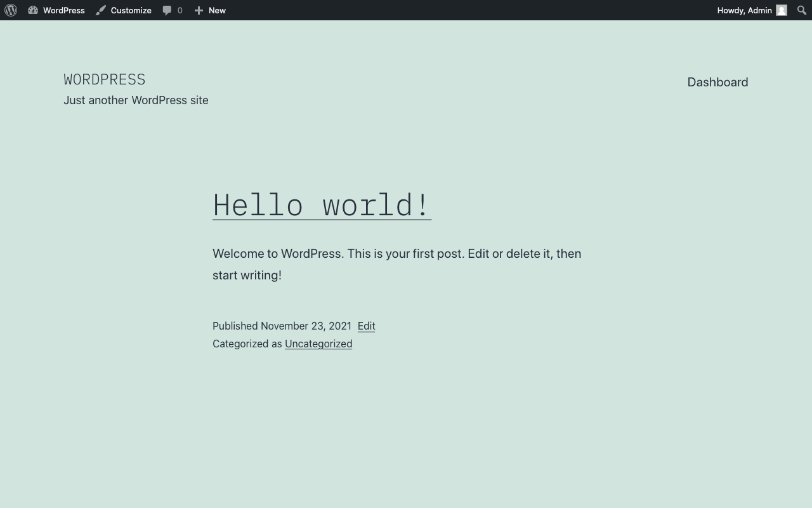Click the 'Just another WordPress site' tagline

click(x=136, y=100)
